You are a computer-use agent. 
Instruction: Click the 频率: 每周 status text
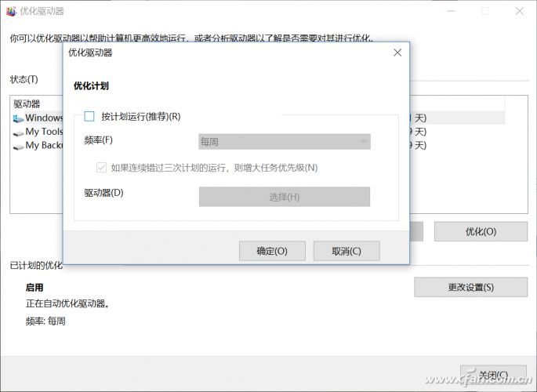45,321
